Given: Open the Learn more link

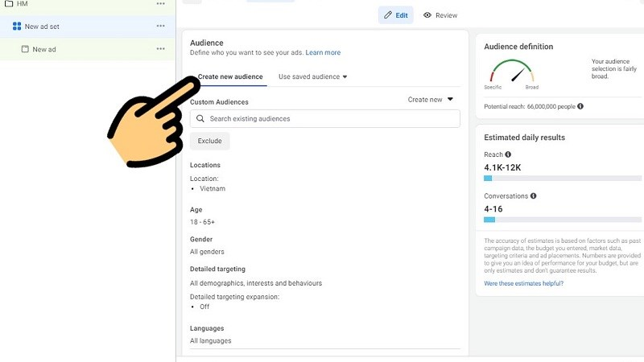Looking at the screenshot, I should (323, 52).
